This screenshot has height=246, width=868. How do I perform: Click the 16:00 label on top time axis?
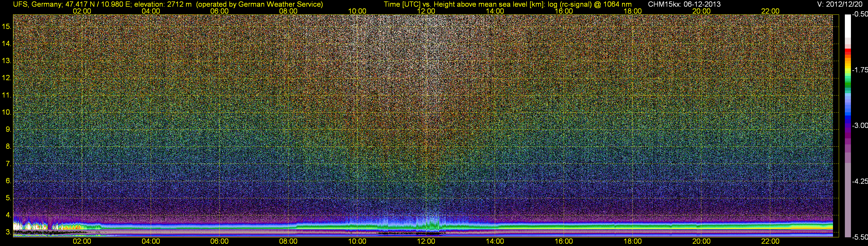pos(564,11)
